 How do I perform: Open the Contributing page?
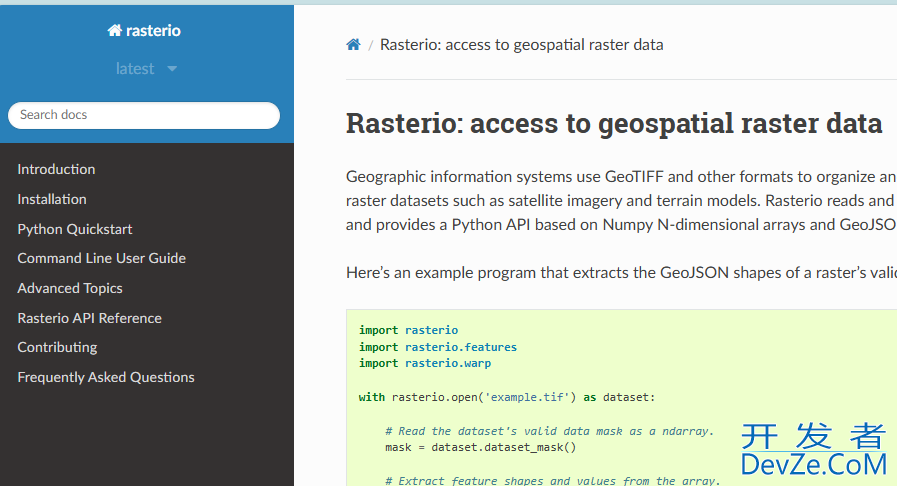57,348
